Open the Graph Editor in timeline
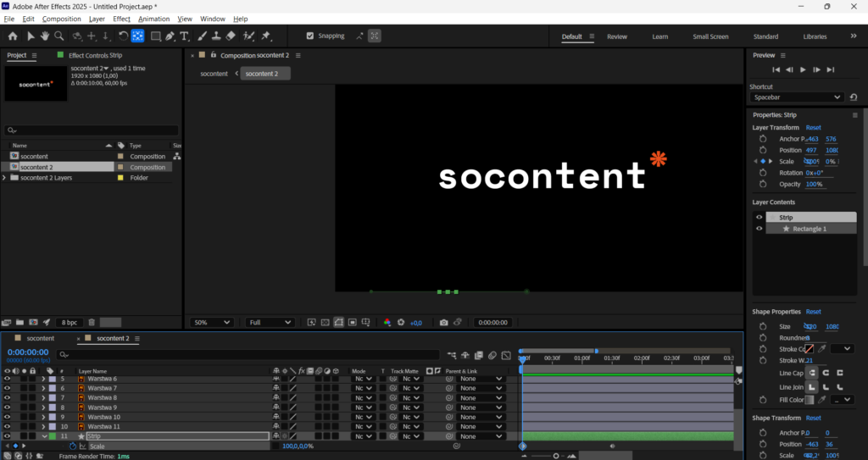The width and height of the screenshot is (868, 460). point(506,356)
